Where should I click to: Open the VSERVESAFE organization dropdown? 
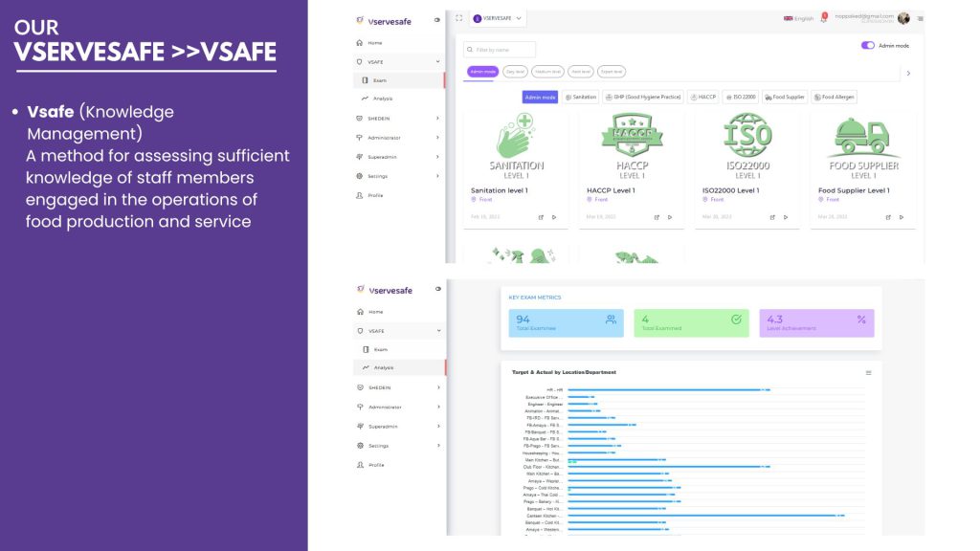click(x=498, y=18)
